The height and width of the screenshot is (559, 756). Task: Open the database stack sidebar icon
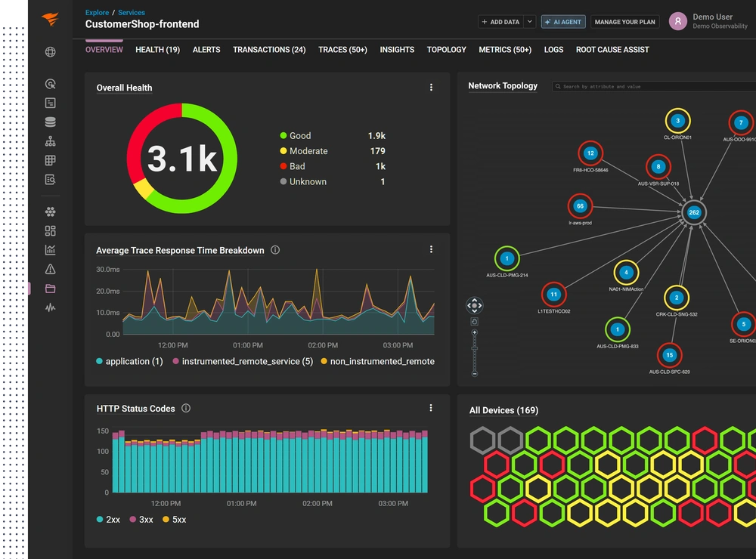(x=50, y=122)
